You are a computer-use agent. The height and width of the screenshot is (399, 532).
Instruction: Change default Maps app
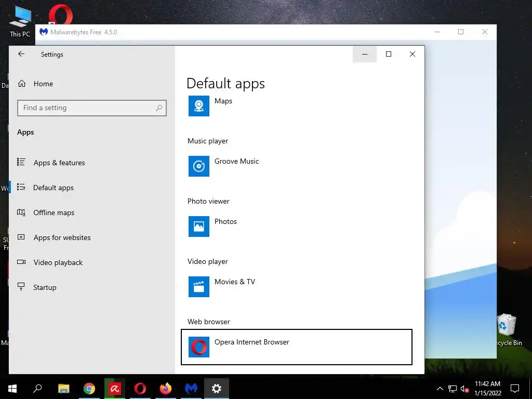pos(297,106)
